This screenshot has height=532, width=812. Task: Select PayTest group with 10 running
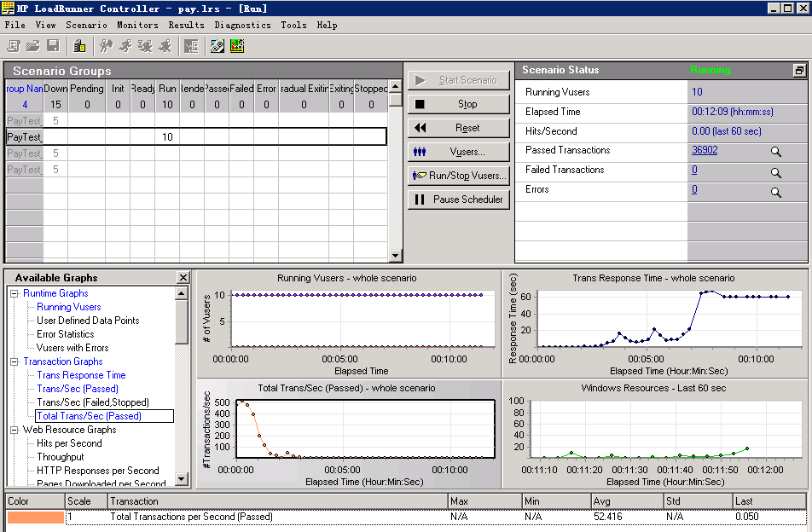click(x=196, y=136)
